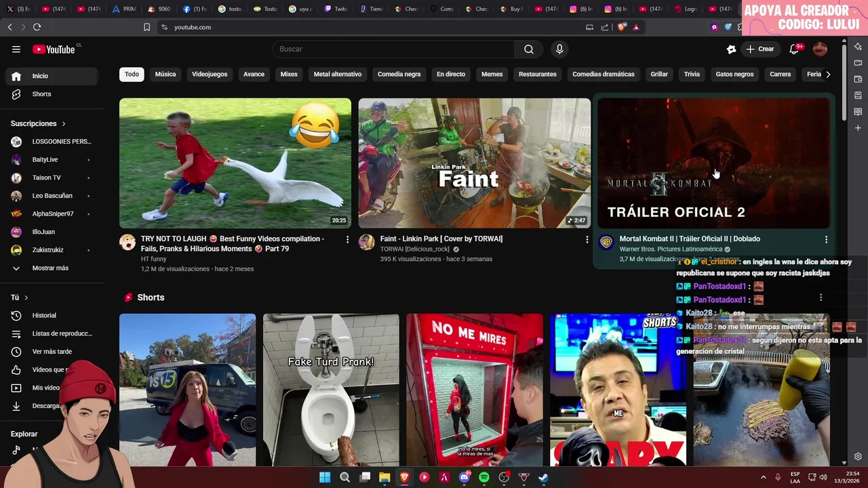Expand the Tú section chevron
Screen dimensions: 868x488
(x=26, y=298)
